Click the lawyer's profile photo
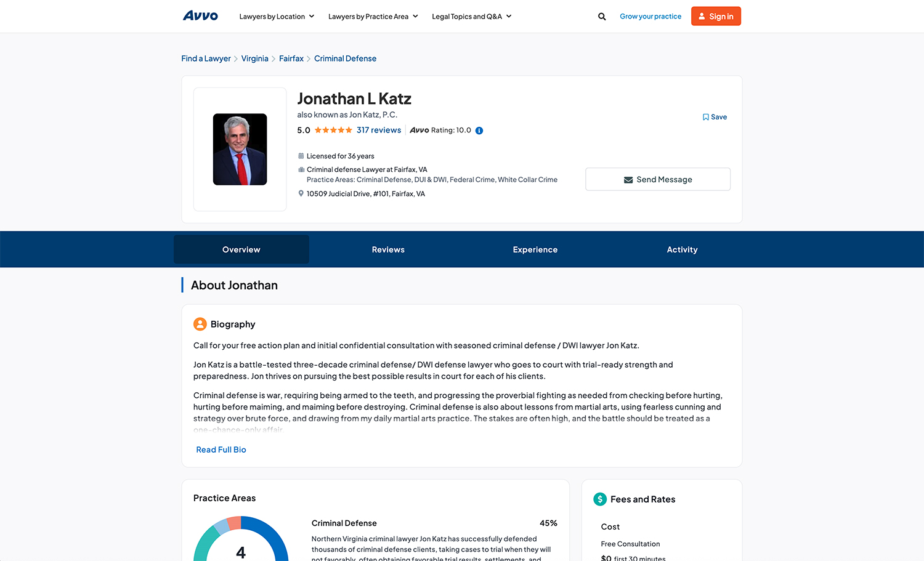Image resolution: width=924 pixels, height=561 pixels. (x=240, y=149)
